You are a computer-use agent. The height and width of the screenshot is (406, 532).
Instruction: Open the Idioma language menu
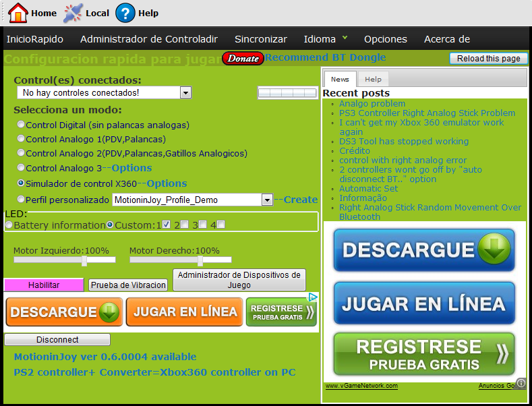coord(325,39)
